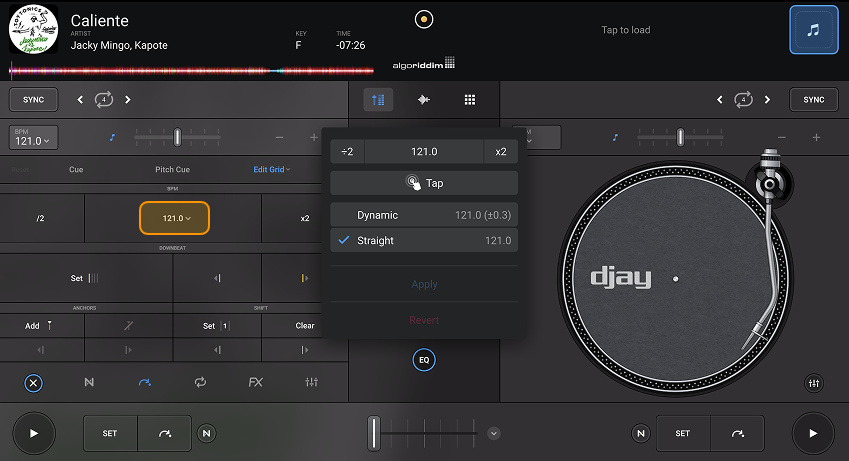Select the Pitch Cue tab
The image size is (849, 461).
coord(173,170)
